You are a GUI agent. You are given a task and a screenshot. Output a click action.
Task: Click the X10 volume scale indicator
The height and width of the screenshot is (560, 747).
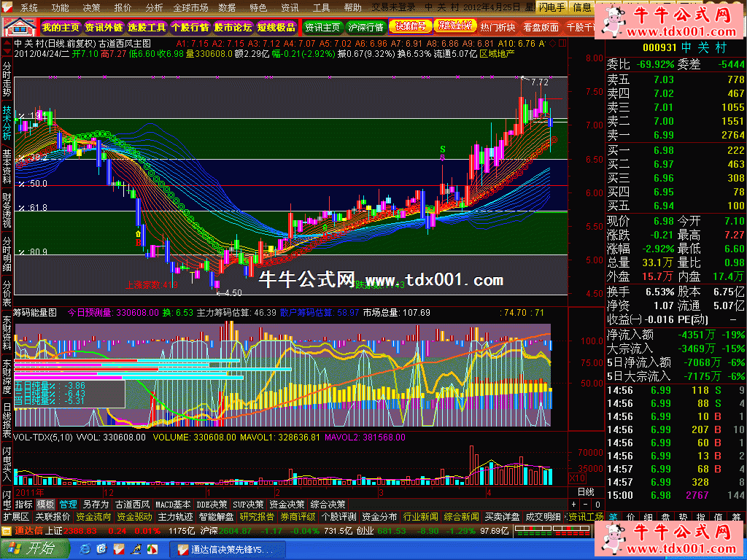click(x=578, y=478)
